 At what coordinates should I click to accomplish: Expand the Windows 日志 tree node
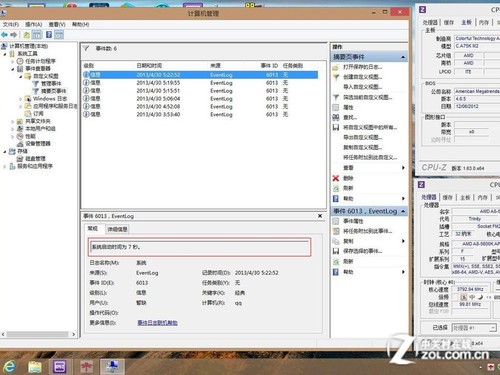click(20, 99)
